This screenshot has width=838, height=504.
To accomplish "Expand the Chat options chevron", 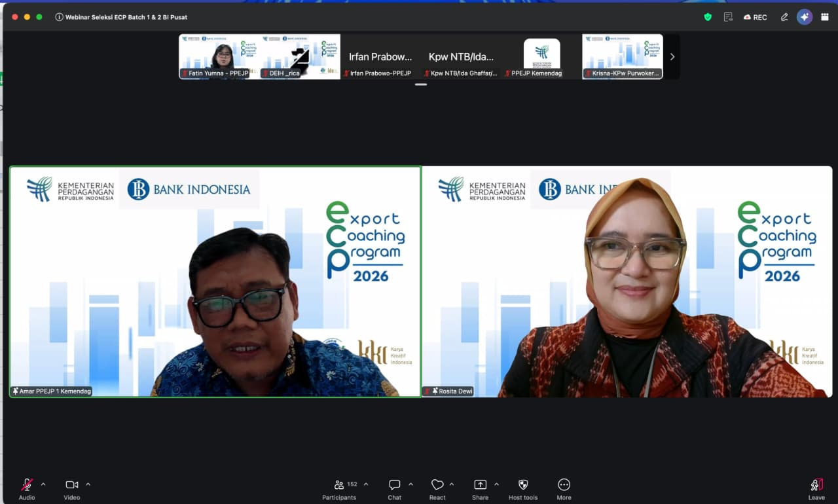I will click(410, 484).
